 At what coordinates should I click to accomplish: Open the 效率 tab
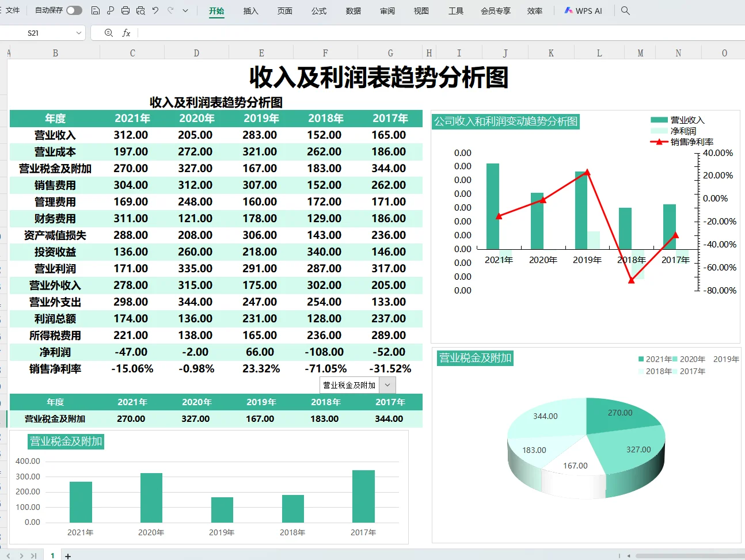535,11
